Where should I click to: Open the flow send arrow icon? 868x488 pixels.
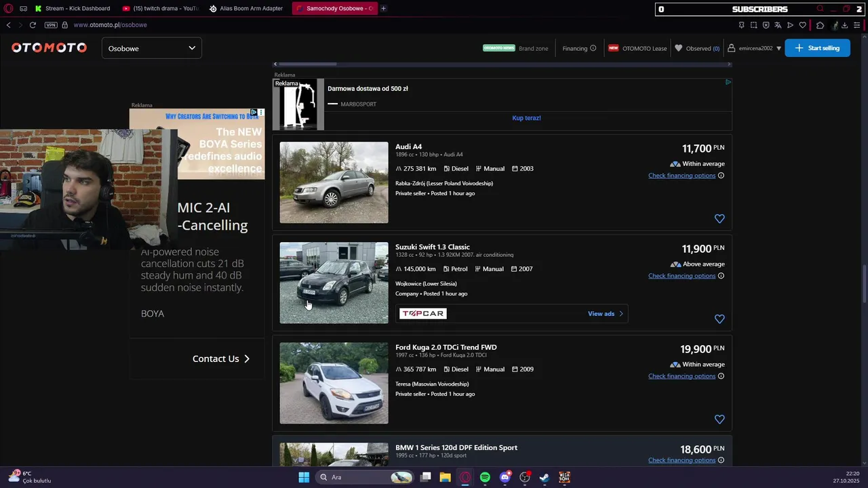pyautogui.click(x=790, y=25)
